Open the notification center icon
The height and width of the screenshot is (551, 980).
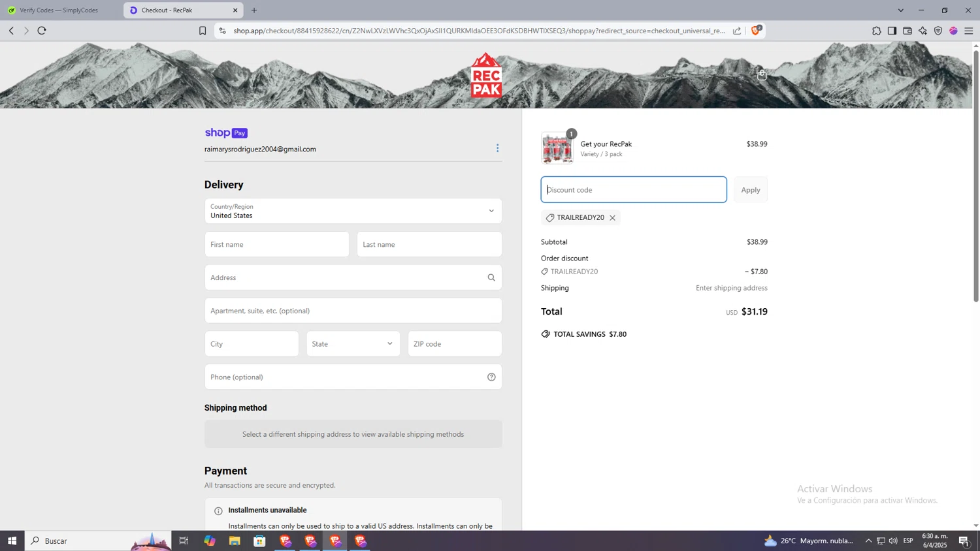point(964,541)
